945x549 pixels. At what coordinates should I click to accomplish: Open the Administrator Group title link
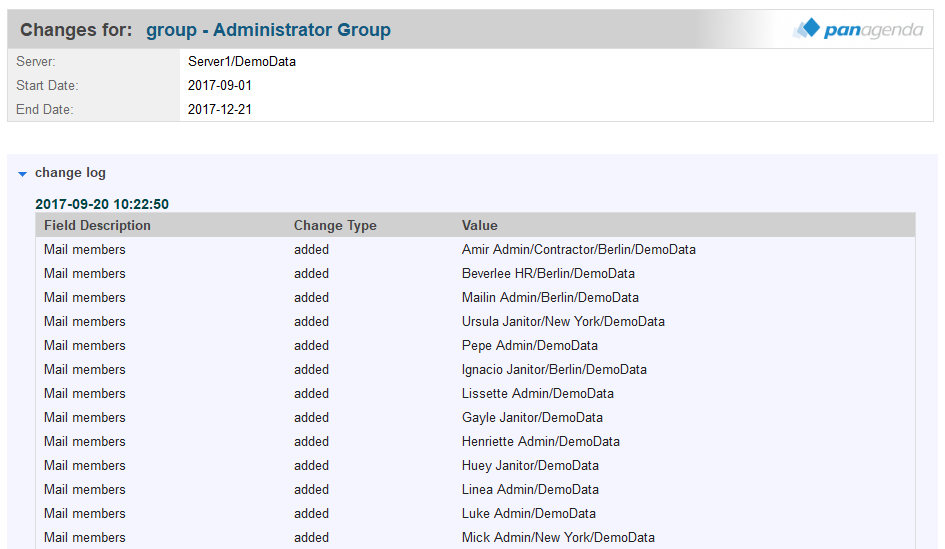click(268, 30)
